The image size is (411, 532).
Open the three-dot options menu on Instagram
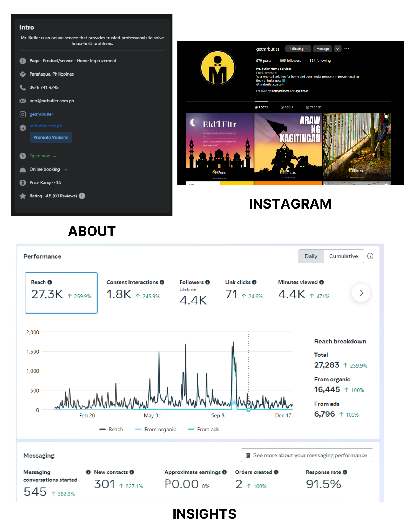(347, 49)
